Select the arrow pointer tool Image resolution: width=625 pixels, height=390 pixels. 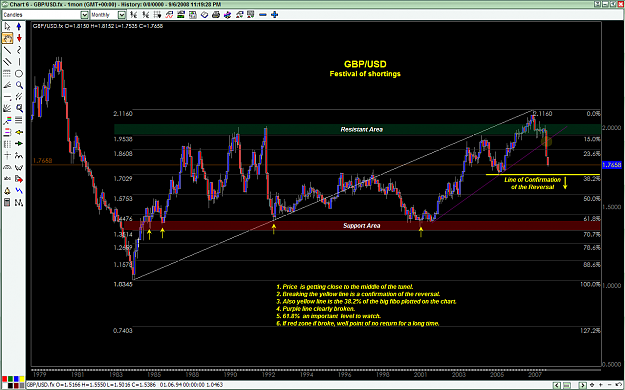[8, 27]
